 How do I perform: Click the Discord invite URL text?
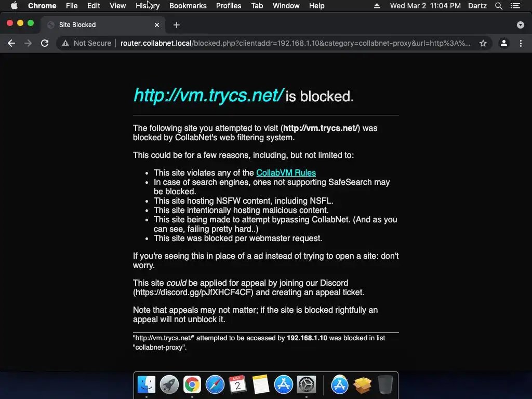click(193, 292)
